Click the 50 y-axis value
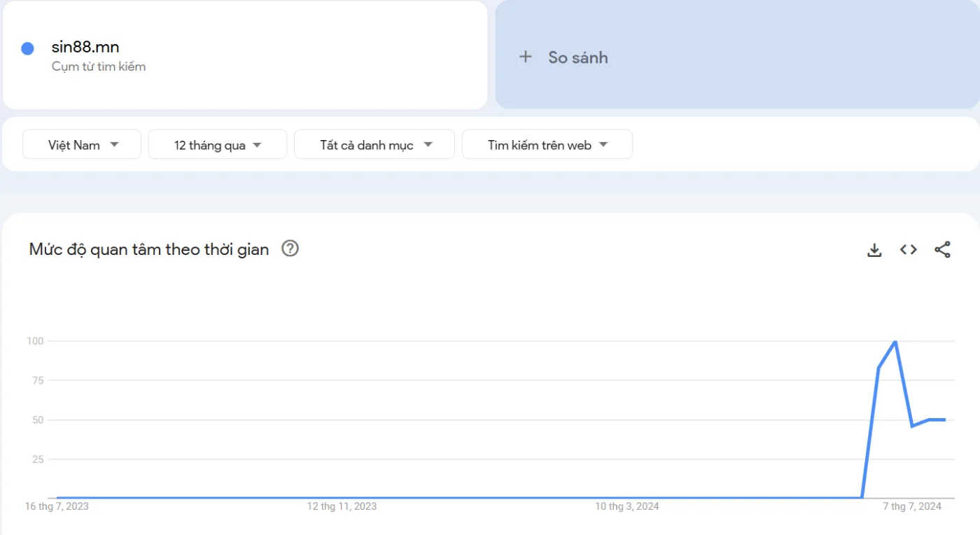Viewport: 980px width, 535px height. pyautogui.click(x=38, y=420)
